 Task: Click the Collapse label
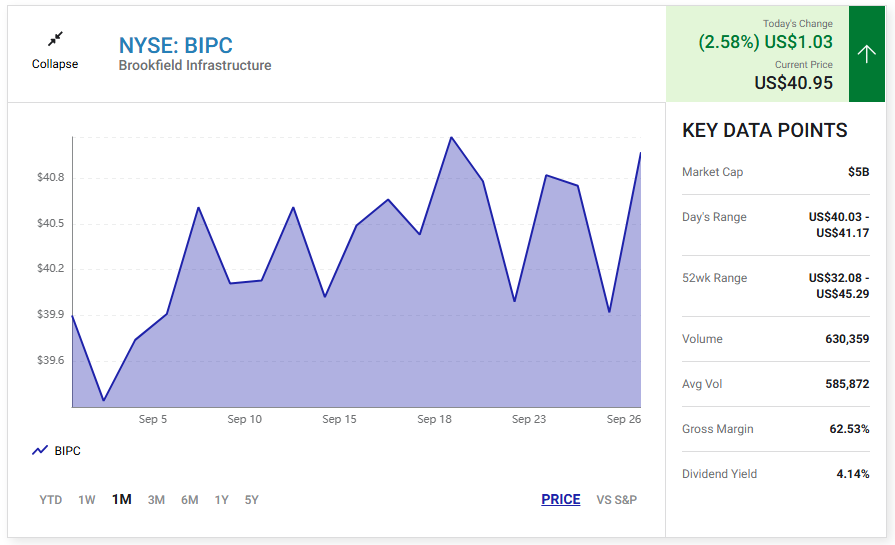55,64
